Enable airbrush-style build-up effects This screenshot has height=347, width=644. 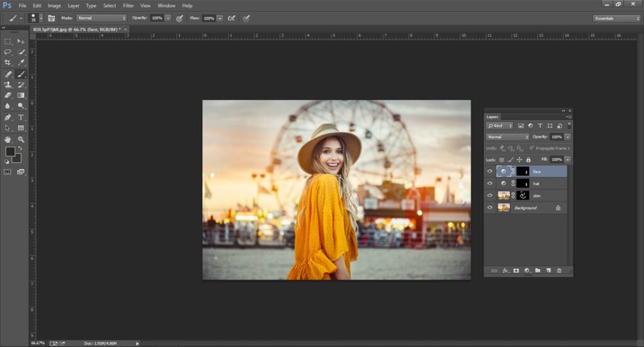231,18
